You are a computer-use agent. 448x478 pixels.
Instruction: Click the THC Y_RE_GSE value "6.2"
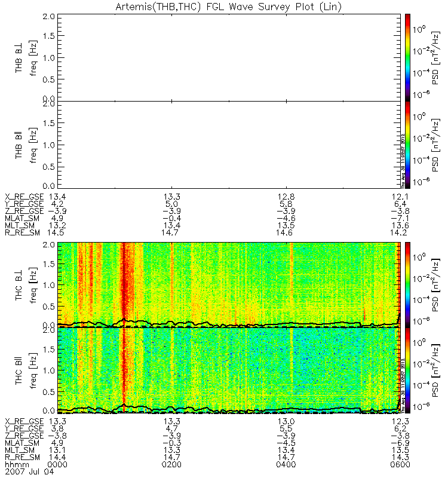point(400,428)
